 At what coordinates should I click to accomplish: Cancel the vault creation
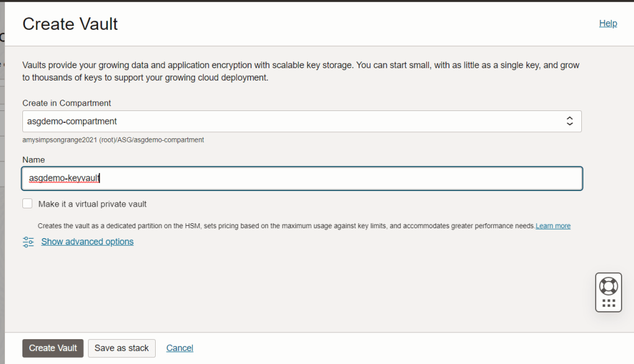click(180, 348)
